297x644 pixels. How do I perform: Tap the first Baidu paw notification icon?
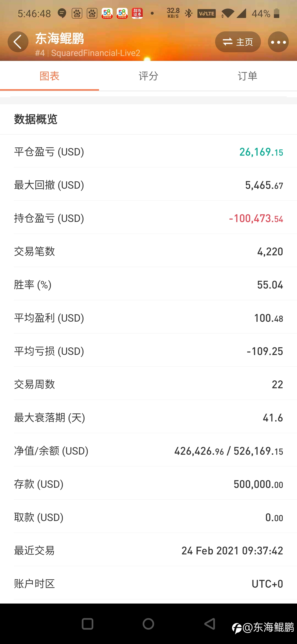click(x=77, y=13)
